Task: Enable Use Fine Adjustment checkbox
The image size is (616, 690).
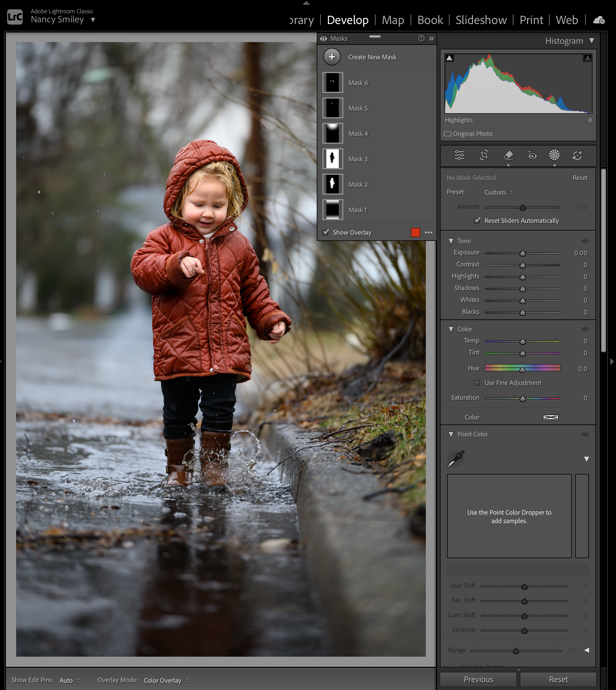Action: (477, 383)
